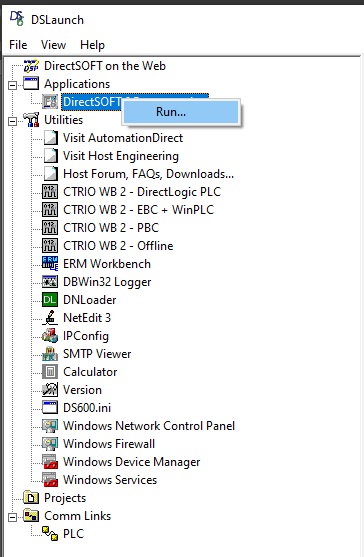Viewport: 364px width, 557px height.
Task: Select CTRIO WB 2 - EBC + WinPLC text
Action: pyautogui.click(x=138, y=210)
